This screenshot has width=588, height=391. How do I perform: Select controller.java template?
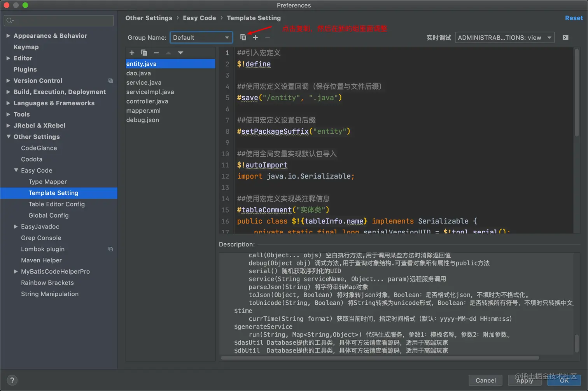click(170, 101)
